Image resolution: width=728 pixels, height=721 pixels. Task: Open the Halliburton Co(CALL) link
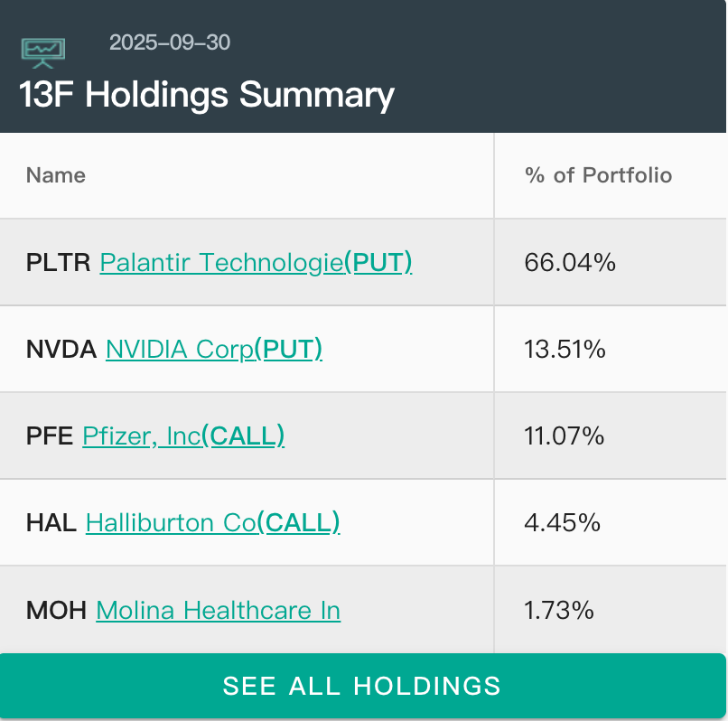coord(212,522)
